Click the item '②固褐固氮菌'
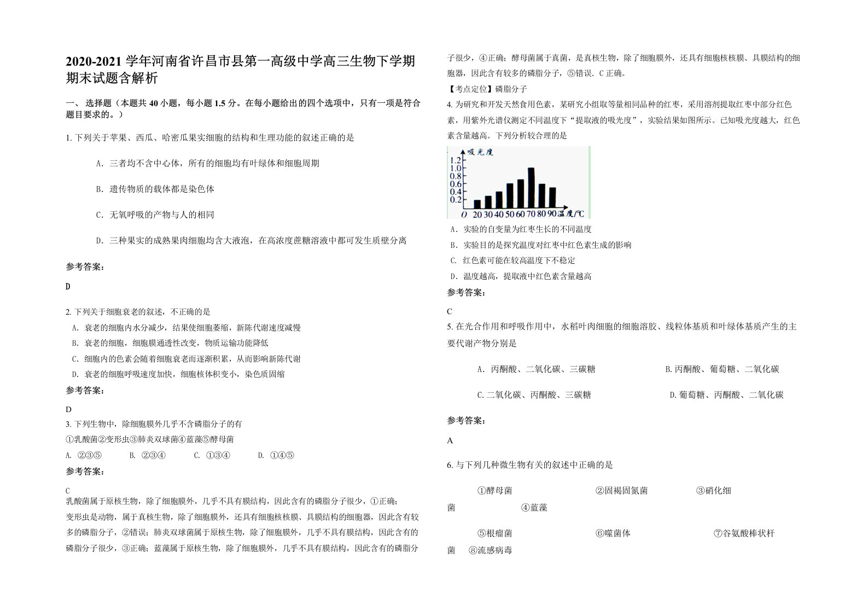The height and width of the screenshot is (614, 868). point(621,491)
